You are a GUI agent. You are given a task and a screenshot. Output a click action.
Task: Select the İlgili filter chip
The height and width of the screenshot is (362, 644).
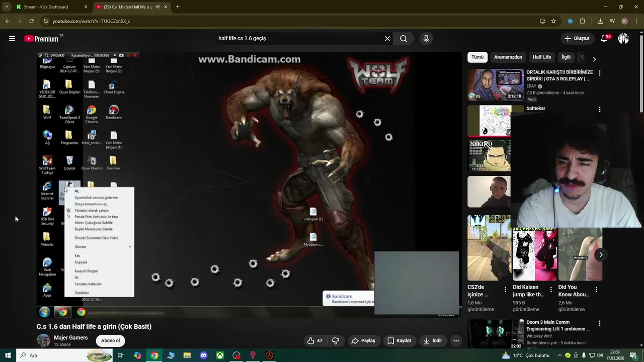[x=566, y=57]
